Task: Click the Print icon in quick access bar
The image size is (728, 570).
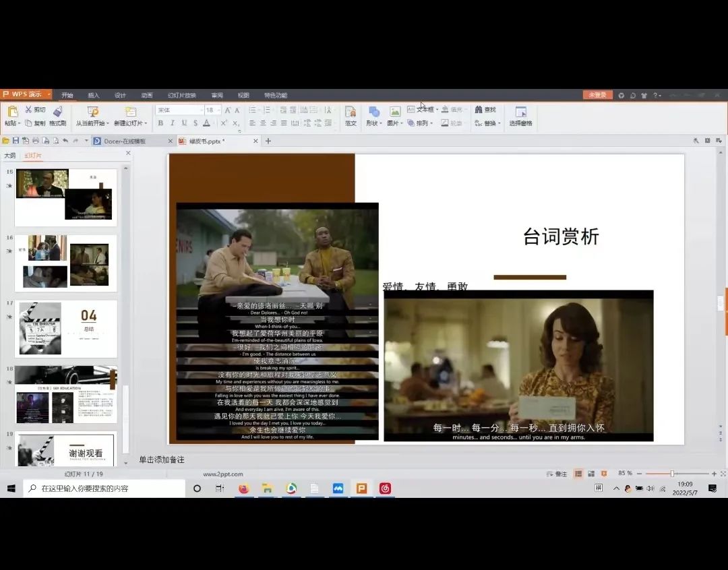Action: tap(36, 141)
